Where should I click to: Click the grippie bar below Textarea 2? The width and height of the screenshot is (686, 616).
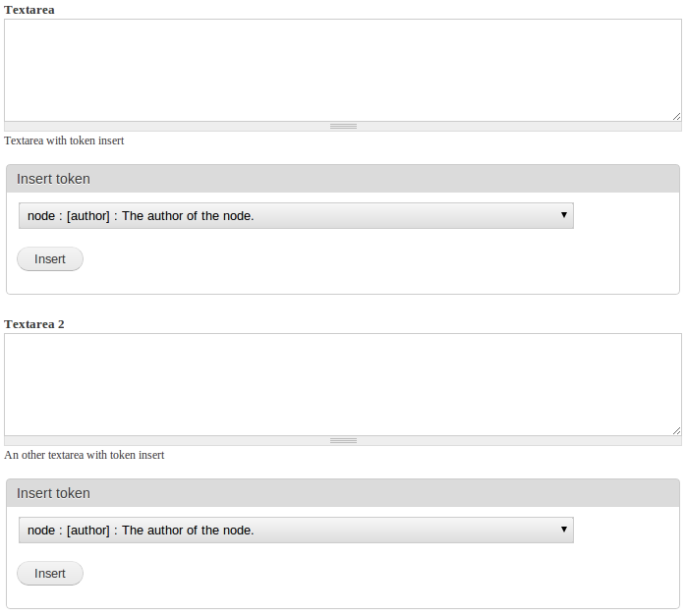click(x=343, y=441)
